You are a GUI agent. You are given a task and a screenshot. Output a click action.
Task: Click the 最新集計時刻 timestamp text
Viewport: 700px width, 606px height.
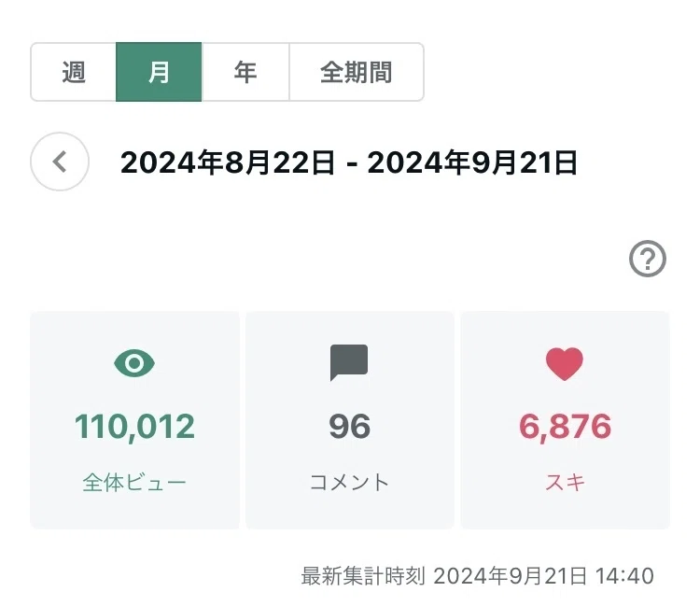[x=477, y=575]
